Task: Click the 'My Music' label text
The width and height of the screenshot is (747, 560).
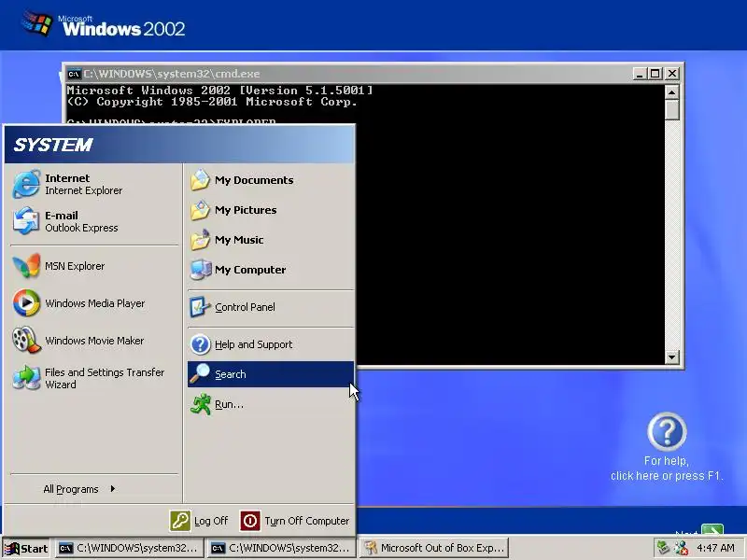Action: (239, 240)
